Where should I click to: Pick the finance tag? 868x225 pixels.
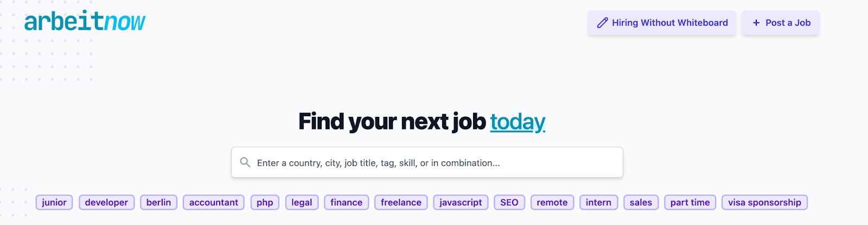click(x=346, y=202)
